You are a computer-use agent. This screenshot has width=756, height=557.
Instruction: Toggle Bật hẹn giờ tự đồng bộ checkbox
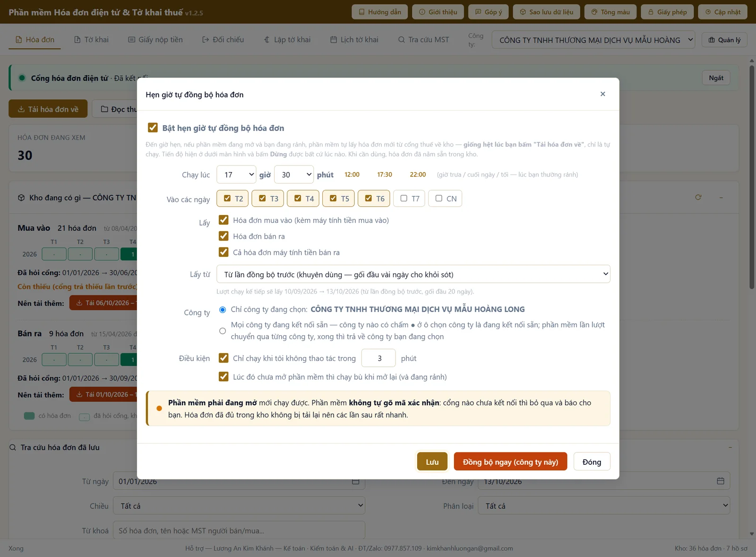[x=153, y=128]
